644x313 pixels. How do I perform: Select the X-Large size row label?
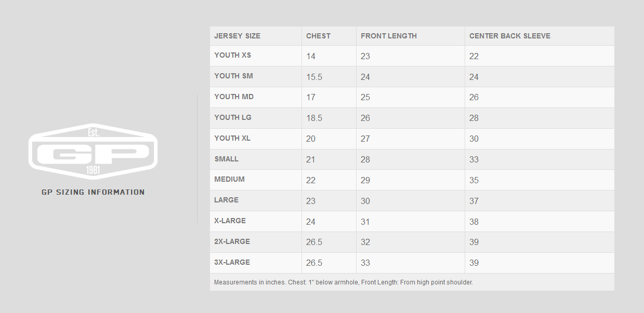click(x=230, y=221)
